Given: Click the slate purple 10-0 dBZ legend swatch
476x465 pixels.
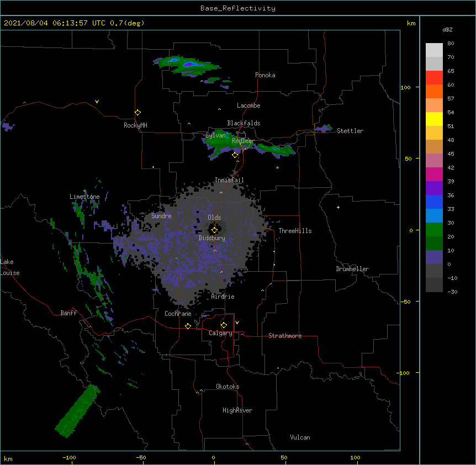Looking at the screenshot, I should pyautogui.click(x=434, y=257).
